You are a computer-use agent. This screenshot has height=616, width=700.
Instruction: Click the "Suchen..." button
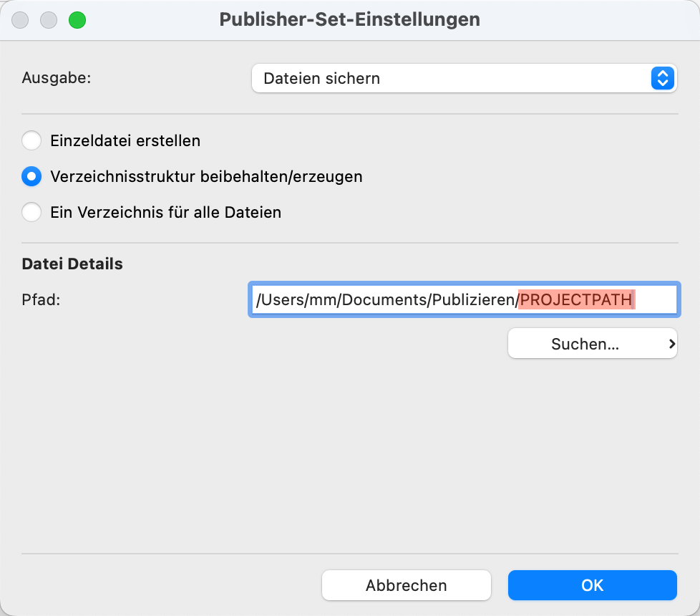point(583,343)
